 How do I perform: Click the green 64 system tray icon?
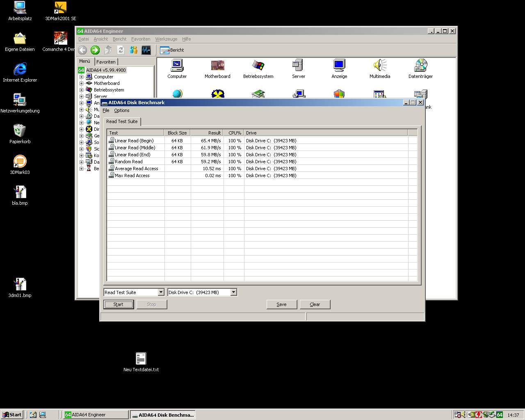point(499,415)
